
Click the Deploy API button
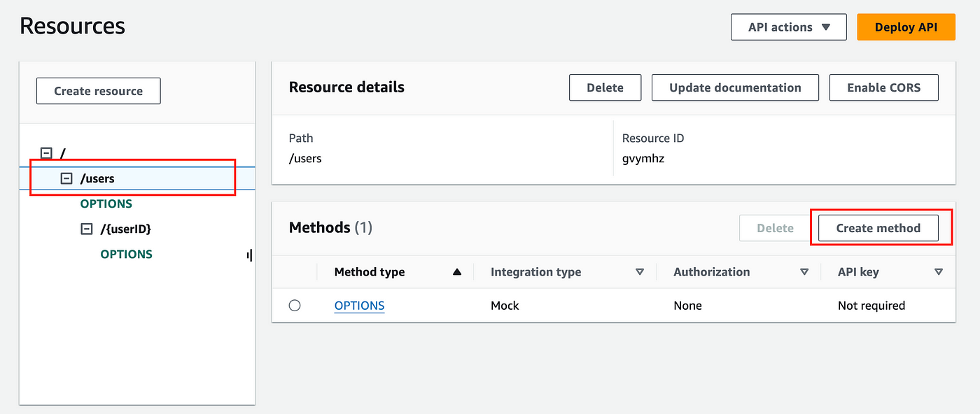pyautogui.click(x=905, y=27)
